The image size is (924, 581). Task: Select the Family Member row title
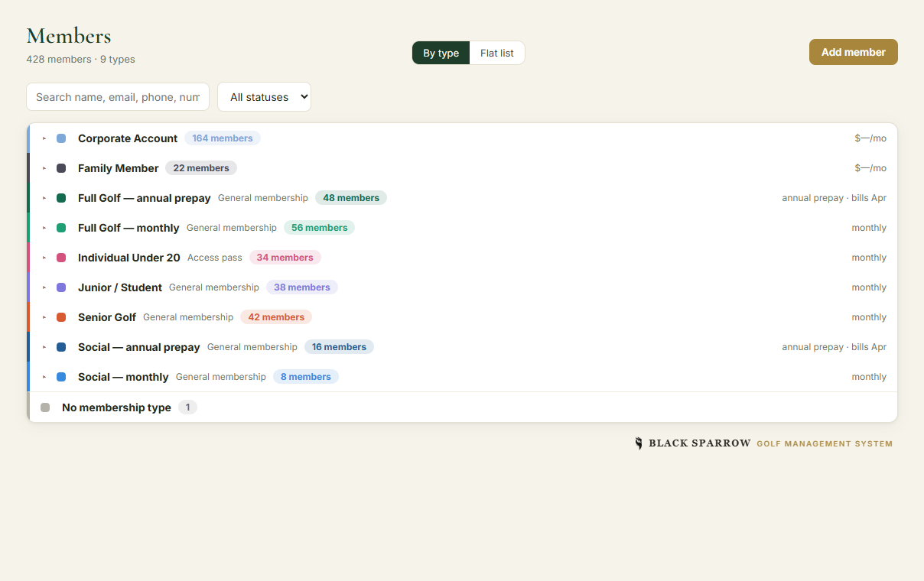(119, 168)
